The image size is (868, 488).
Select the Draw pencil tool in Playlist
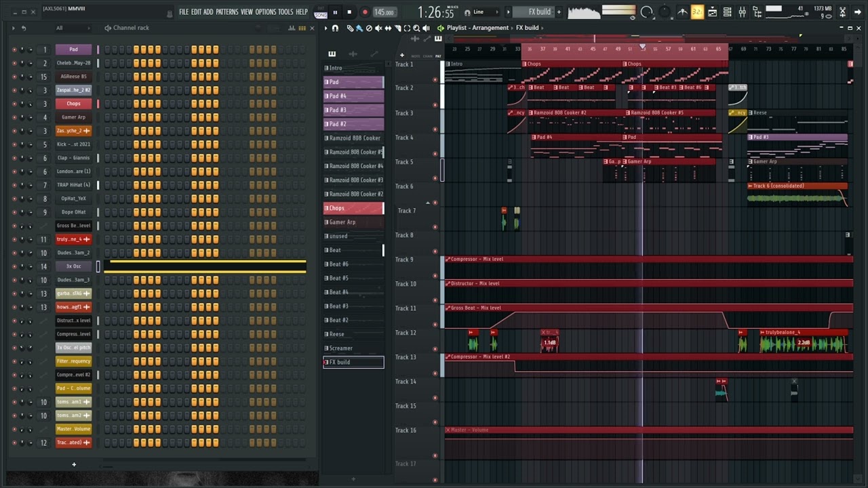(x=350, y=28)
